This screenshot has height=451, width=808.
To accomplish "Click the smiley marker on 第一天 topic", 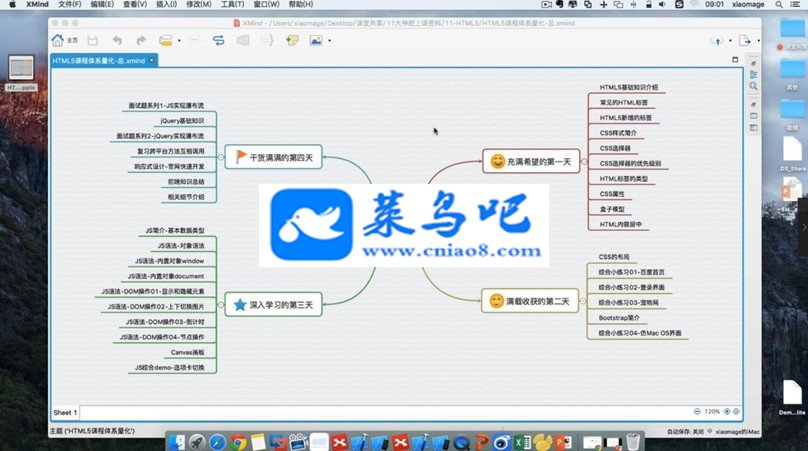I will pos(497,161).
